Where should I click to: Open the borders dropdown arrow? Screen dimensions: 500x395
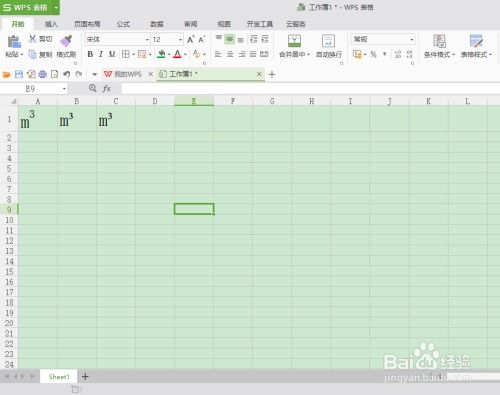tap(134, 54)
